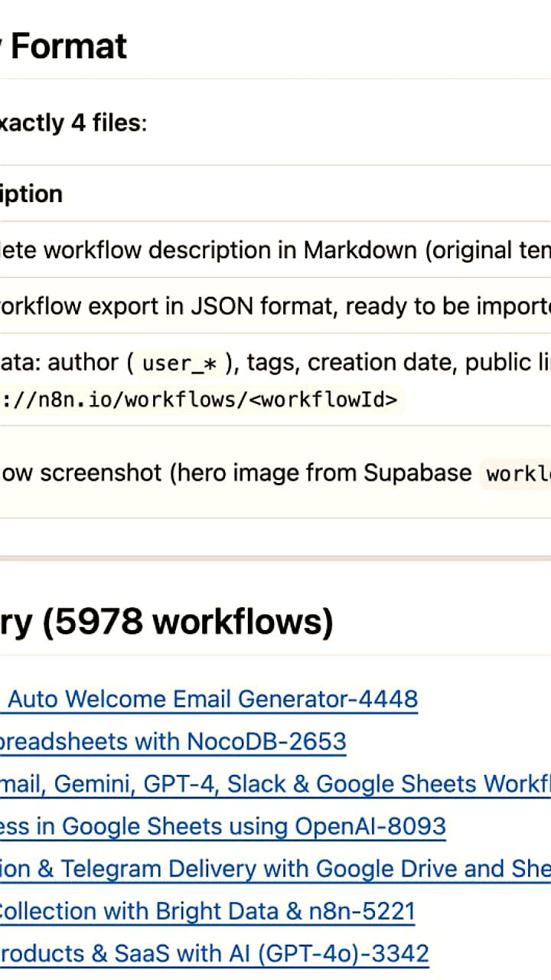Open the spreadsheets with NocoDB-2653 link
Image resolution: width=551 pixels, height=980 pixels.
[x=172, y=741]
